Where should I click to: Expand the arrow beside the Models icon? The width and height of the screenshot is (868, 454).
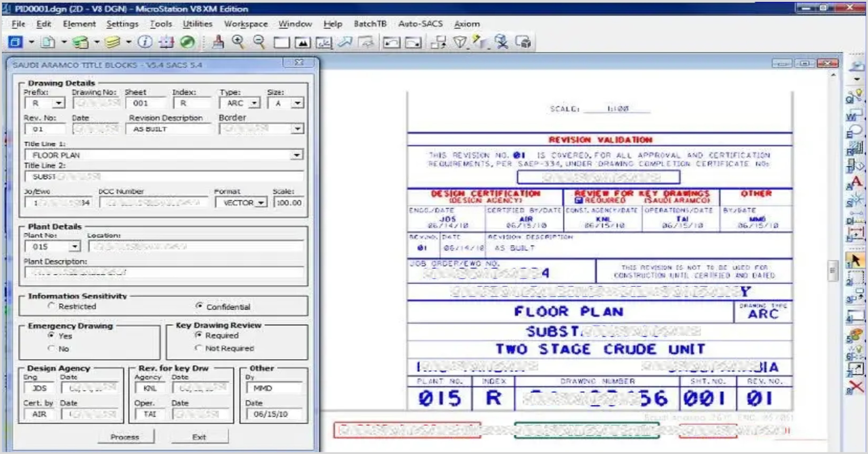coord(31,42)
